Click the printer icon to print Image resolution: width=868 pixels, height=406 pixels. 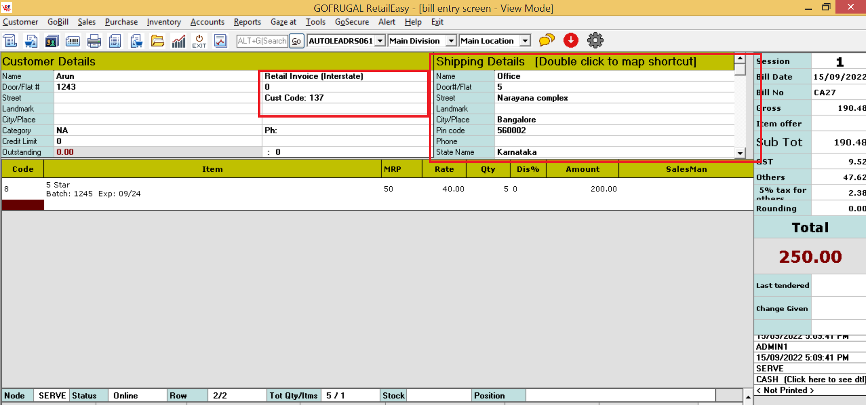point(94,41)
